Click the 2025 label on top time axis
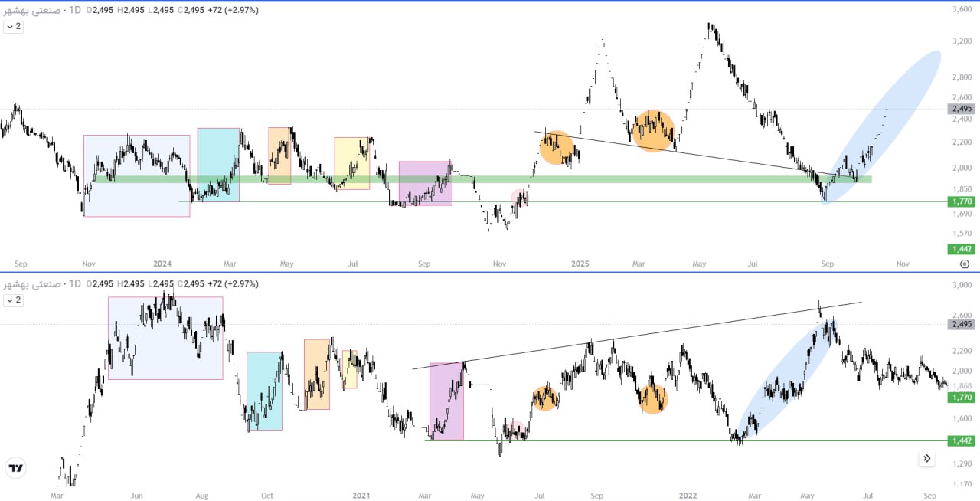 point(580,264)
